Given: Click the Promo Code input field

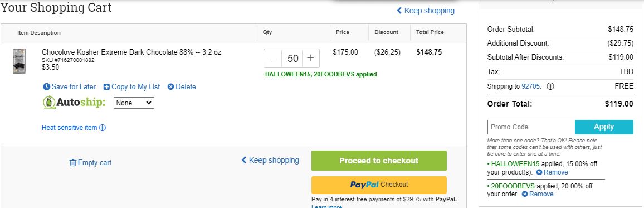Looking at the screenshot, I should point(531,127).
